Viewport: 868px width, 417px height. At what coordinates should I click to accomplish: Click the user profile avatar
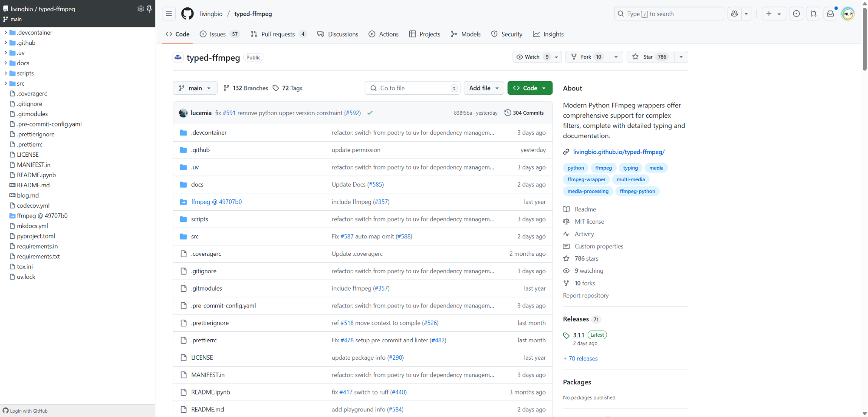(x=848, y=14)
